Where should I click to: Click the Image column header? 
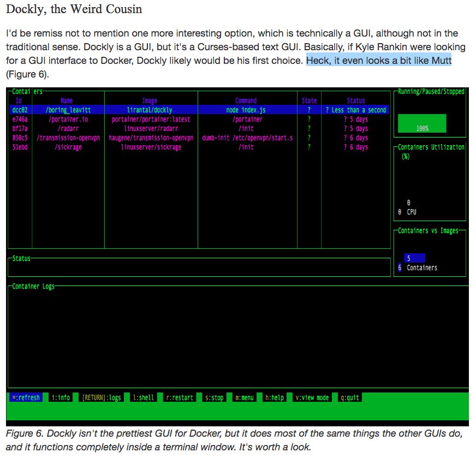(150, 100)
